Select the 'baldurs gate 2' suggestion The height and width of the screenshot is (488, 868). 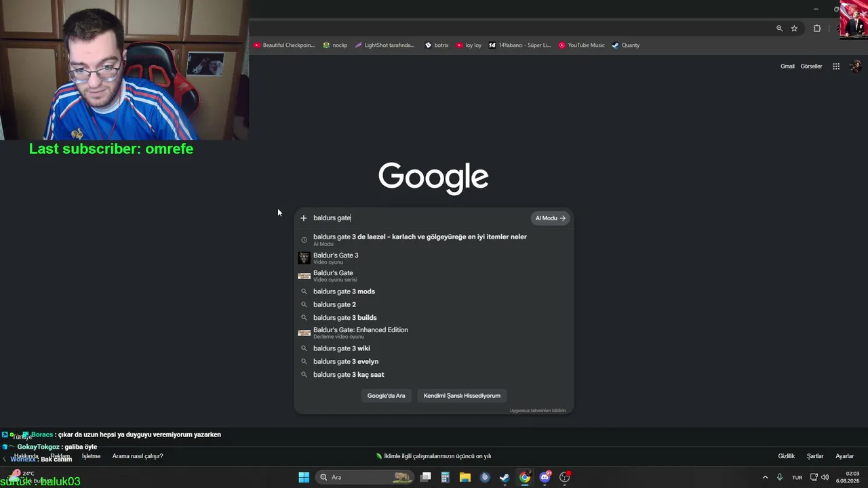[434, 304]
